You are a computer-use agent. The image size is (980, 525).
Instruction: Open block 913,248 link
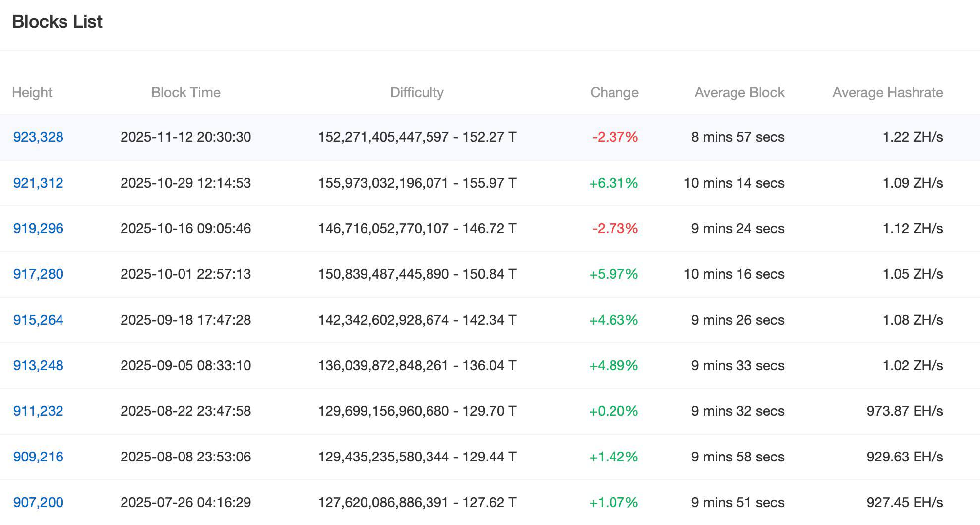pyautogui.click(x=38, y=366)
